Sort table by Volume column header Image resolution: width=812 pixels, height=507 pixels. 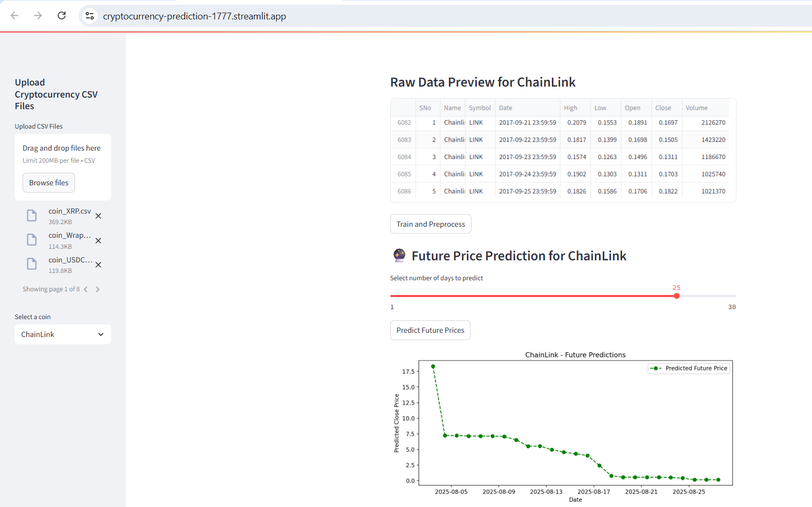(x=706, y=108)
